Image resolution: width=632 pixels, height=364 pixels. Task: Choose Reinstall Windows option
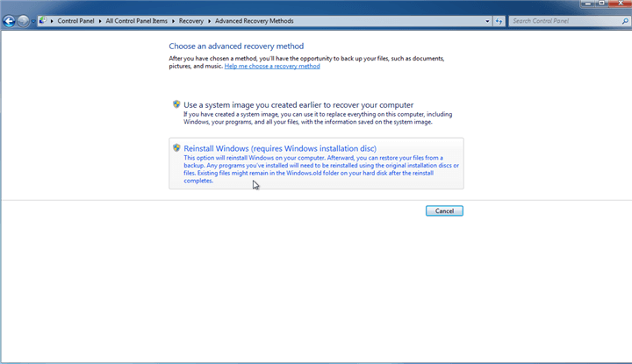[x=280, y=149]
